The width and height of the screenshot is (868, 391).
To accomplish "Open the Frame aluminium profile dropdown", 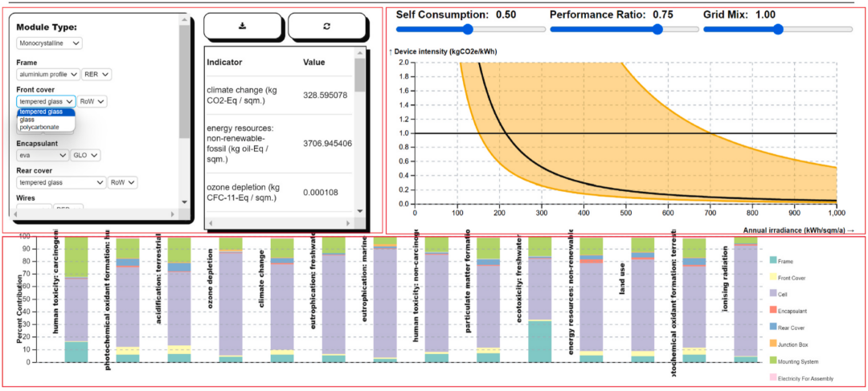I will 47,74.
